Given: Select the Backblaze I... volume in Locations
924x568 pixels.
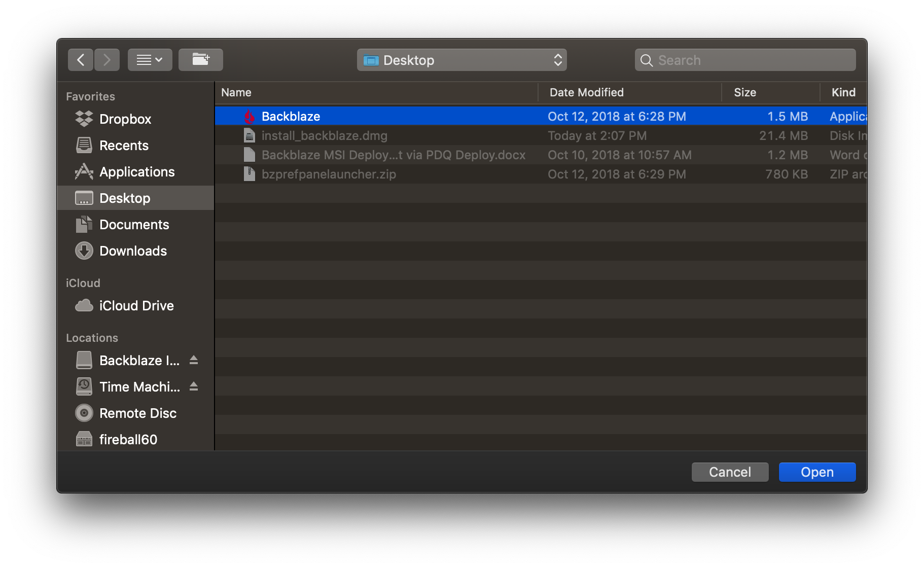Looking at the screenshot, I should pyautogui.click(x=136, y=360).
